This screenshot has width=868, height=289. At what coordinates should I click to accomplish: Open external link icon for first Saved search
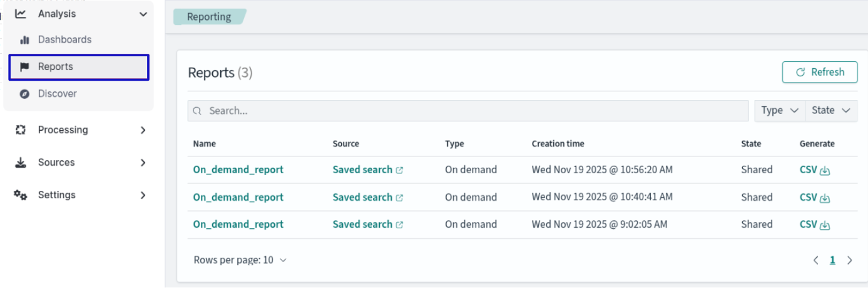coord(399,170)
